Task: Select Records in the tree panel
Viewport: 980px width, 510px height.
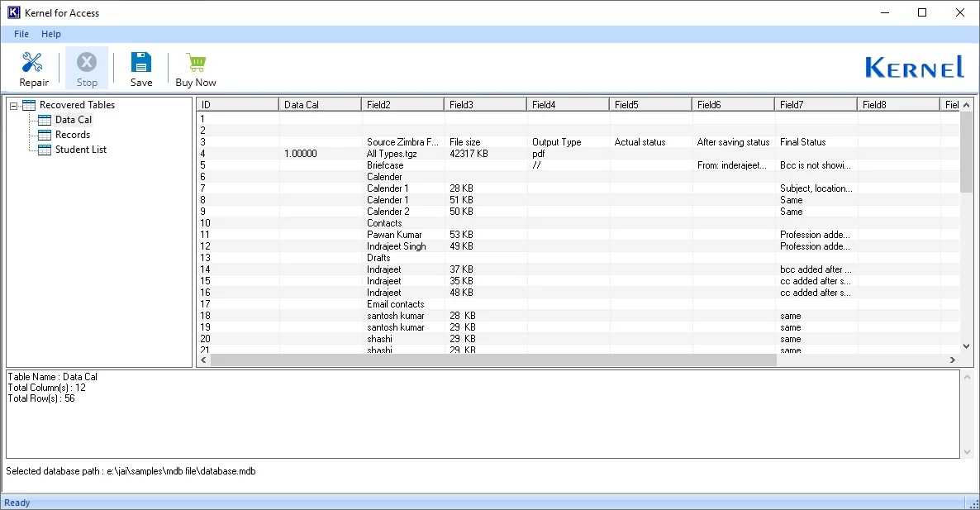Action: (74, 135)
